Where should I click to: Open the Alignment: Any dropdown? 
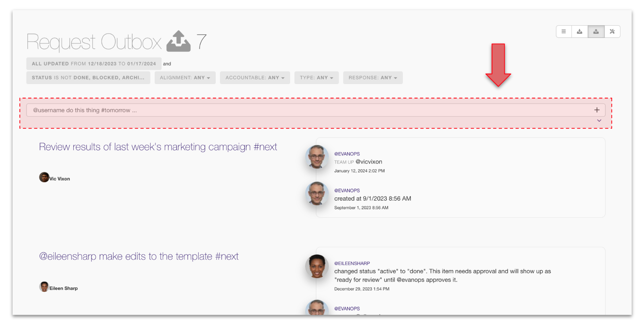tap(185, 78)
